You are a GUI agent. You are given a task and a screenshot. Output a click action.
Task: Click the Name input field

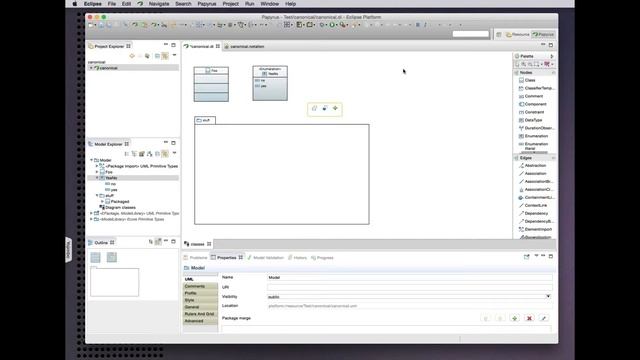pos(409,278)
